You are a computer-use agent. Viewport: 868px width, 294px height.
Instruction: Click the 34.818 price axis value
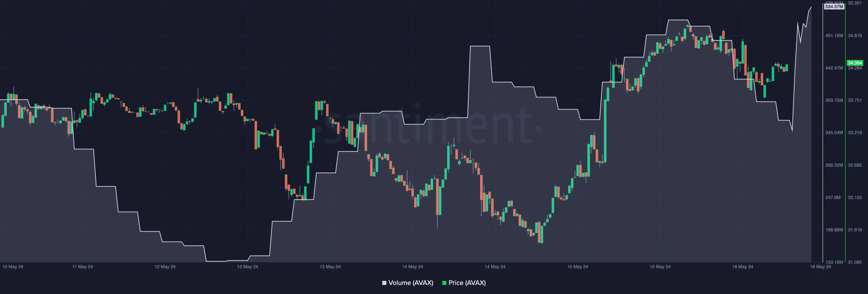[855, 36]
